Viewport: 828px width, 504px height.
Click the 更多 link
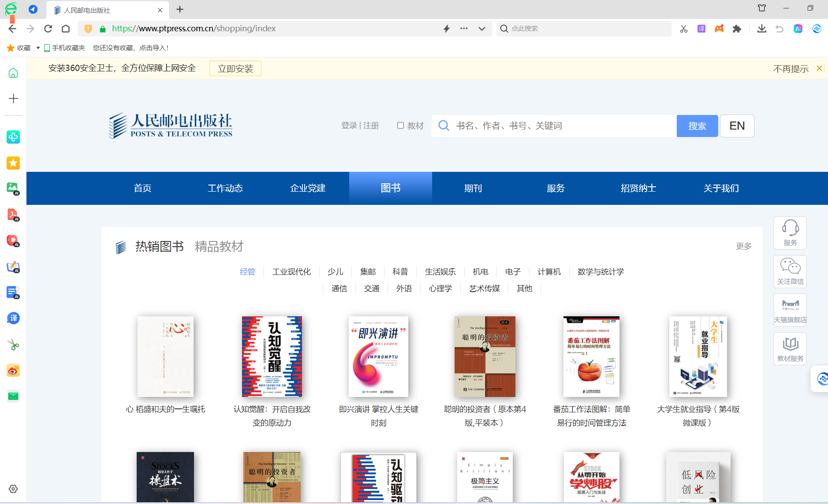744,246
